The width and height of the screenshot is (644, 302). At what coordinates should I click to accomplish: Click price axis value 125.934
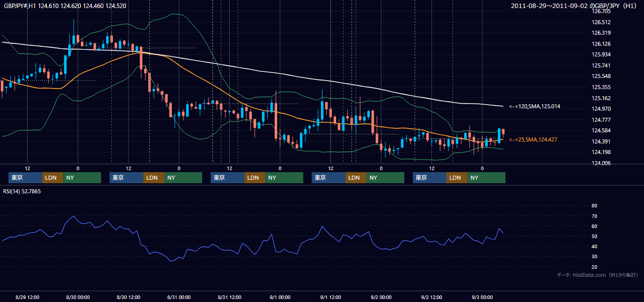[601, 54]
